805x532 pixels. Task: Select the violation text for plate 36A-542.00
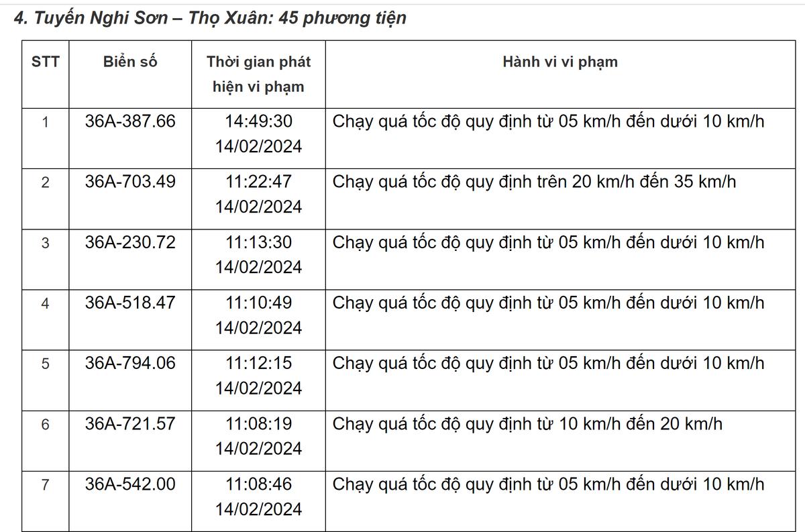[x=548, y=484]
